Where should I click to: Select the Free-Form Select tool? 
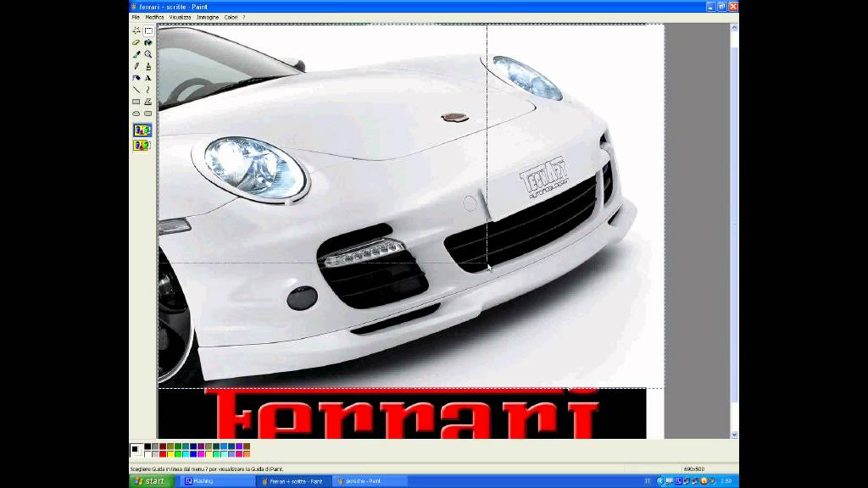tap(136, 31)
